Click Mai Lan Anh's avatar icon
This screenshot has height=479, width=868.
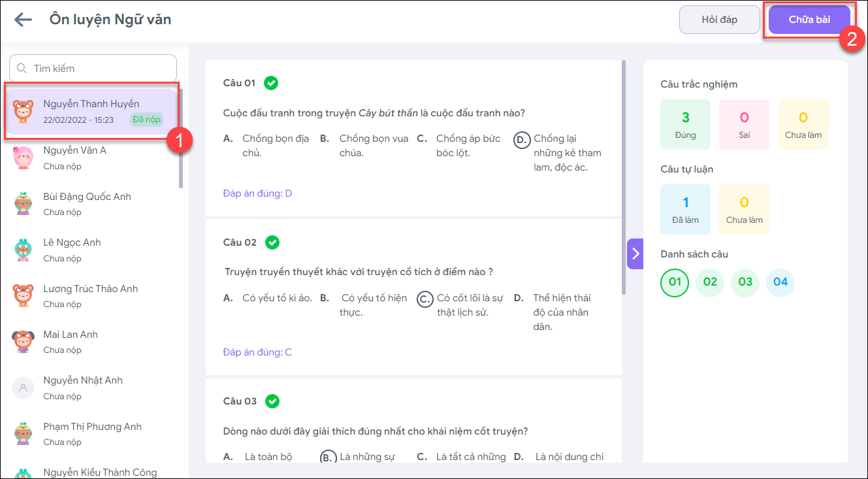point(24,342)
